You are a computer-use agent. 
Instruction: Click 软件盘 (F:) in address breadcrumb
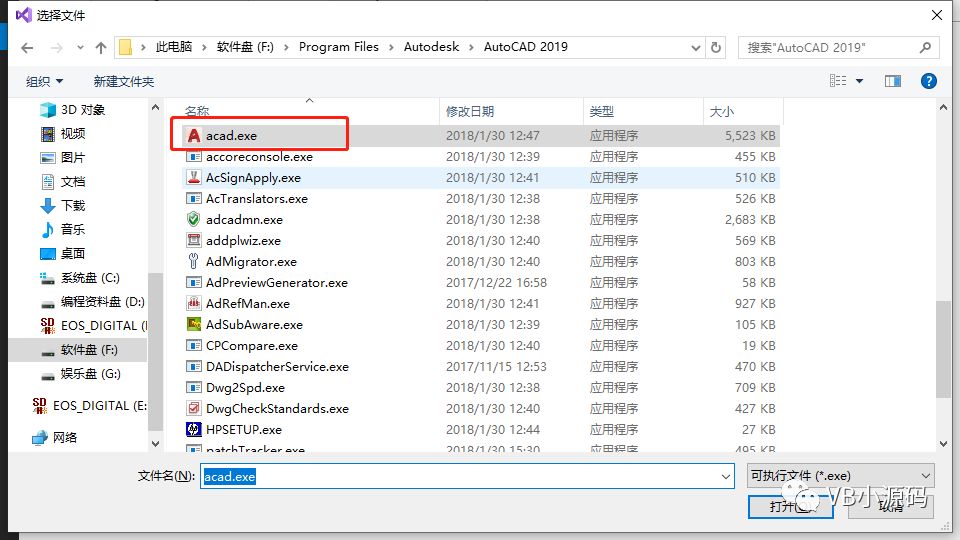coord(245,47)
